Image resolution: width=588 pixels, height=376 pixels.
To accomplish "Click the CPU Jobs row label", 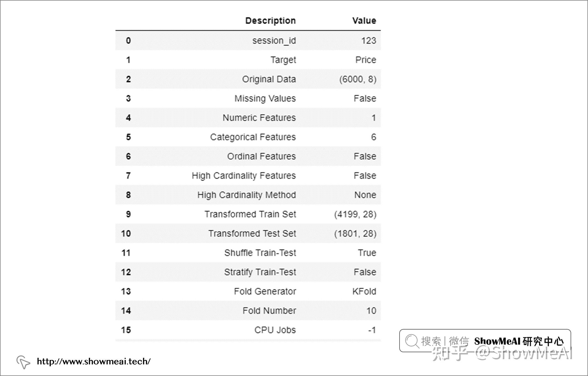I will (x=275, y=330).
